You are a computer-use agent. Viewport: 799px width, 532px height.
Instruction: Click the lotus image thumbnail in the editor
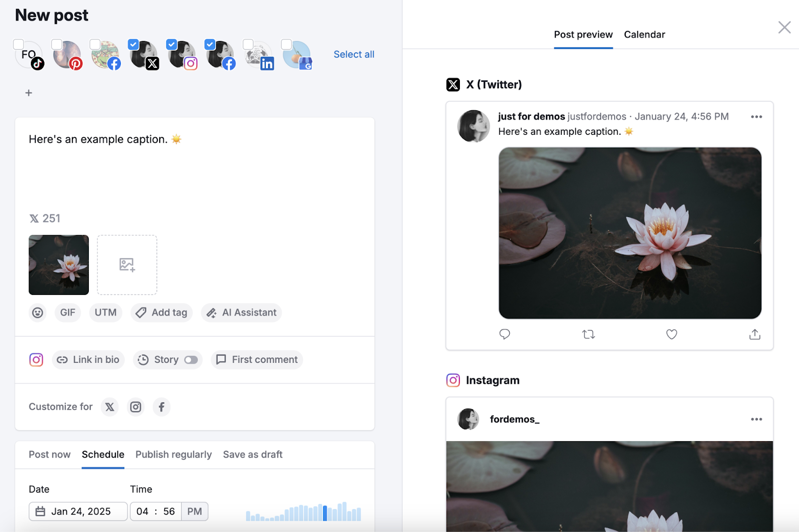coord(58,265)
